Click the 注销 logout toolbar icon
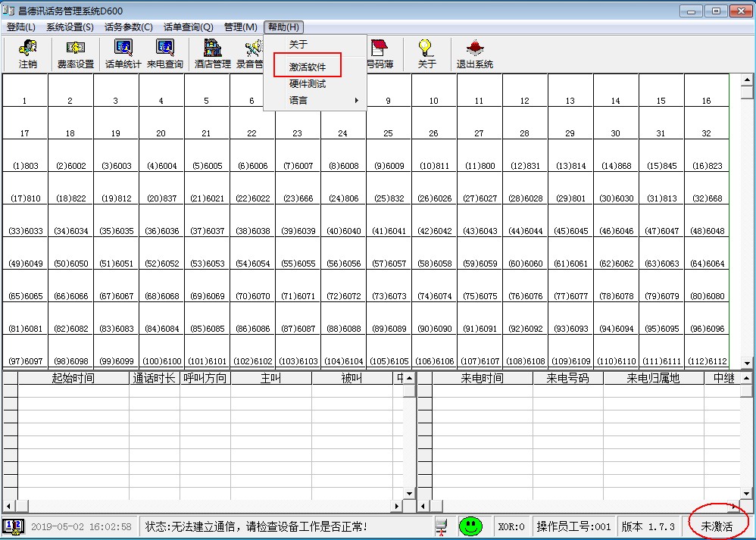This screenshot has height=540, width=756. click(27, 54)
